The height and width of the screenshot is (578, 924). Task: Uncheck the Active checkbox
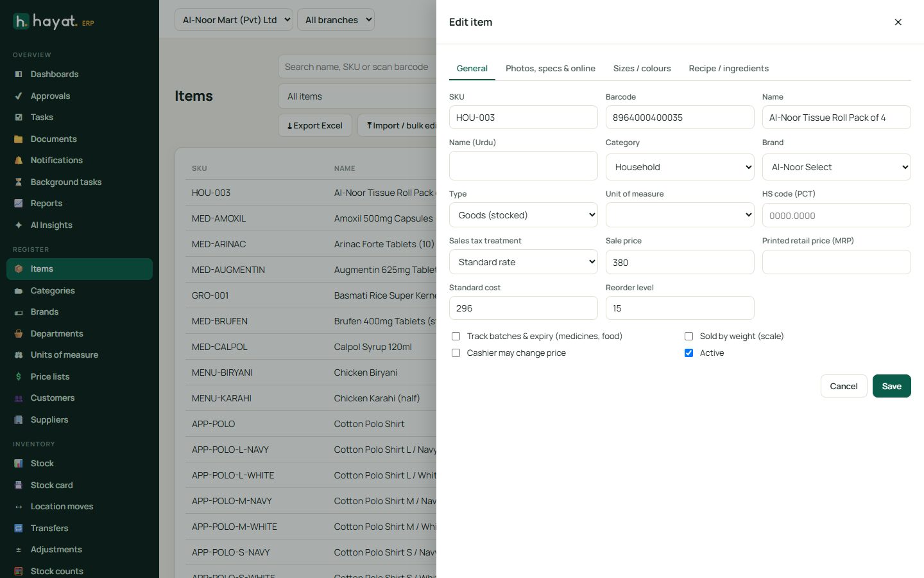(689, 353)
